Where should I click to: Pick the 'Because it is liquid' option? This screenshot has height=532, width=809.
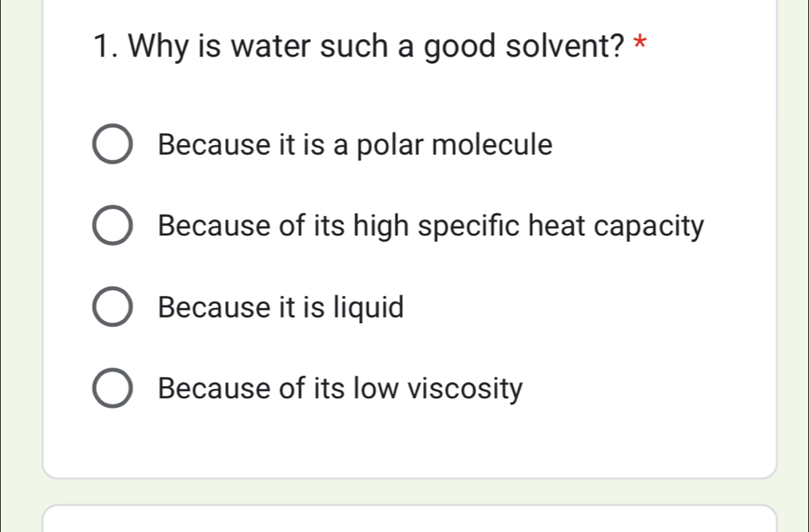pyautogui.click(x=112, y=306)
